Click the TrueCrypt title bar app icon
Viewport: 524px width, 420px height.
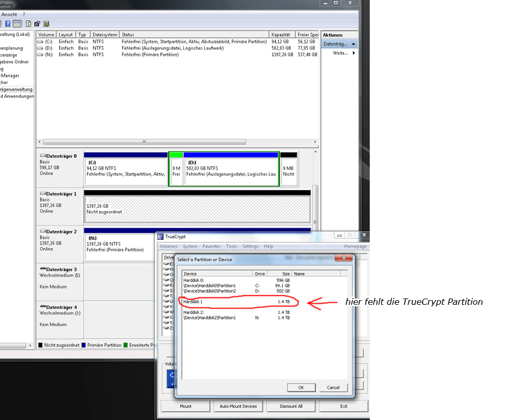point(161,237)
